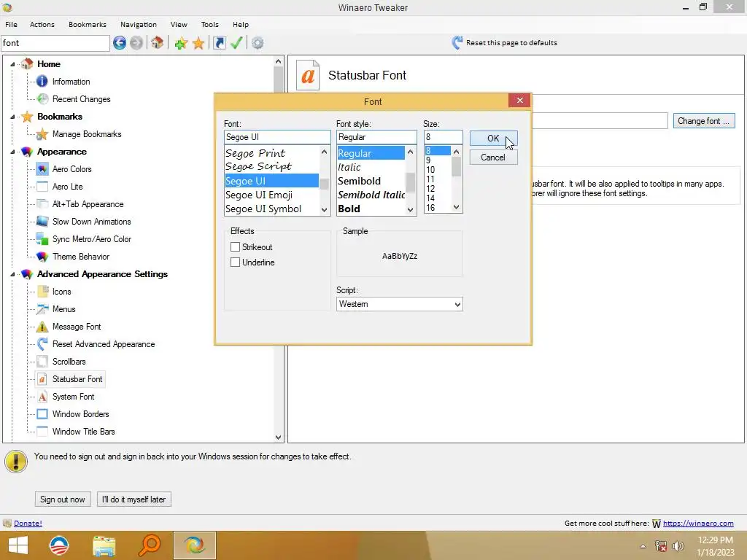Click down arrow of Font style list
Image resolution: width=747 pixels, height=560 pixels.
(x=410, y=209)
